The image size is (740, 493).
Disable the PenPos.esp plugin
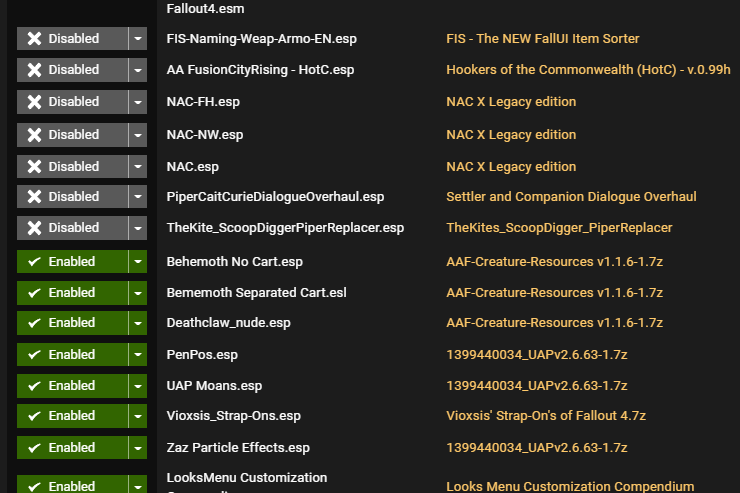[72, 355]
